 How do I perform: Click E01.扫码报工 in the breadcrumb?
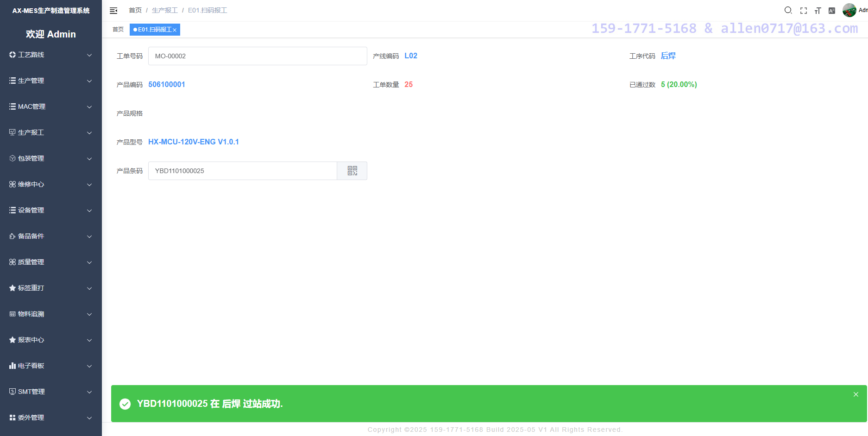[x=208, y=10]
